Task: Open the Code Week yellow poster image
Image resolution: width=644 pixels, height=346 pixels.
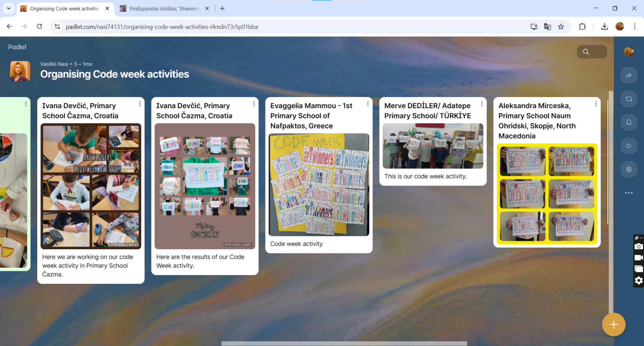Action: [319, 185]
